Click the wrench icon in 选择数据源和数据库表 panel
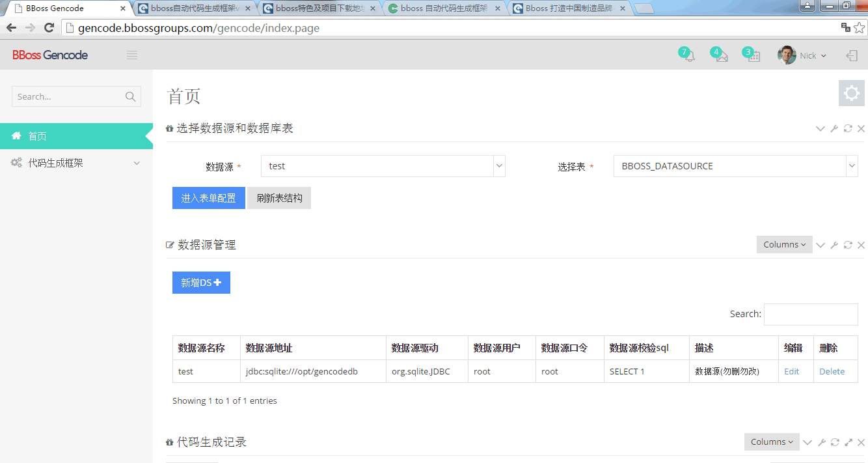The height and width of the screenshot is (463, 868). tap(834, 128)
